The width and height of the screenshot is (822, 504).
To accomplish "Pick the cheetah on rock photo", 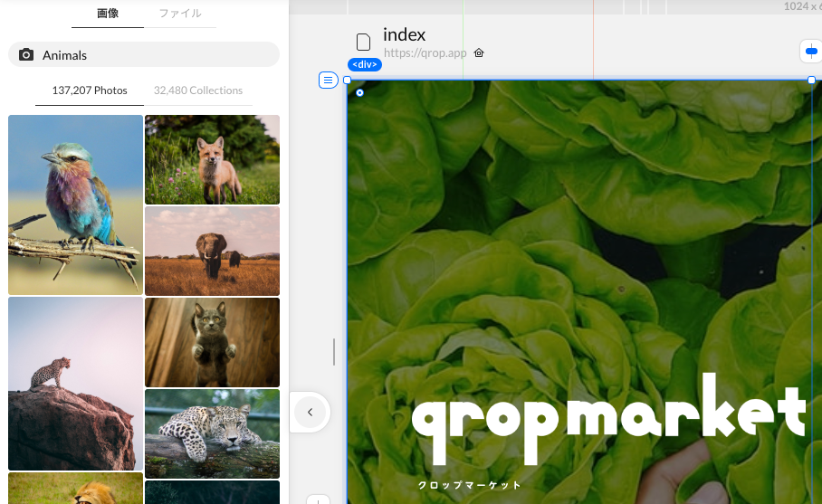I will pyautogui.click(x=75, y=384).
